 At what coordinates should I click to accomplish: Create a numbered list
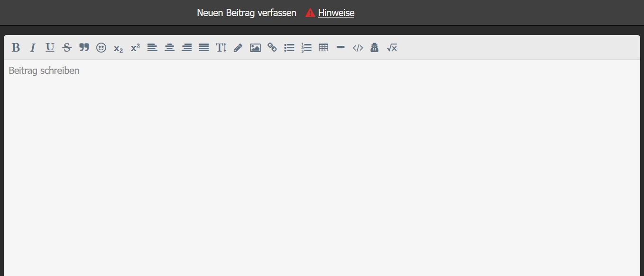[306, 47]
